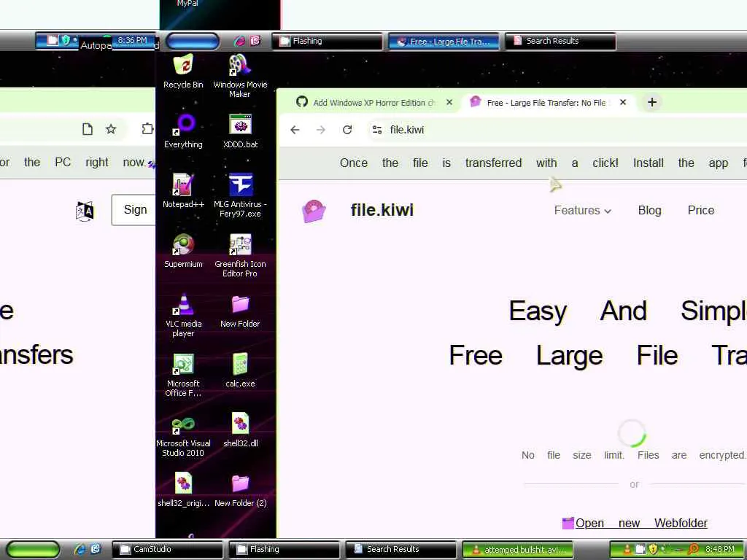This screenshot has height=560, width=747.
Task: Reload the file.kiwi page
Action: [347, 130]
